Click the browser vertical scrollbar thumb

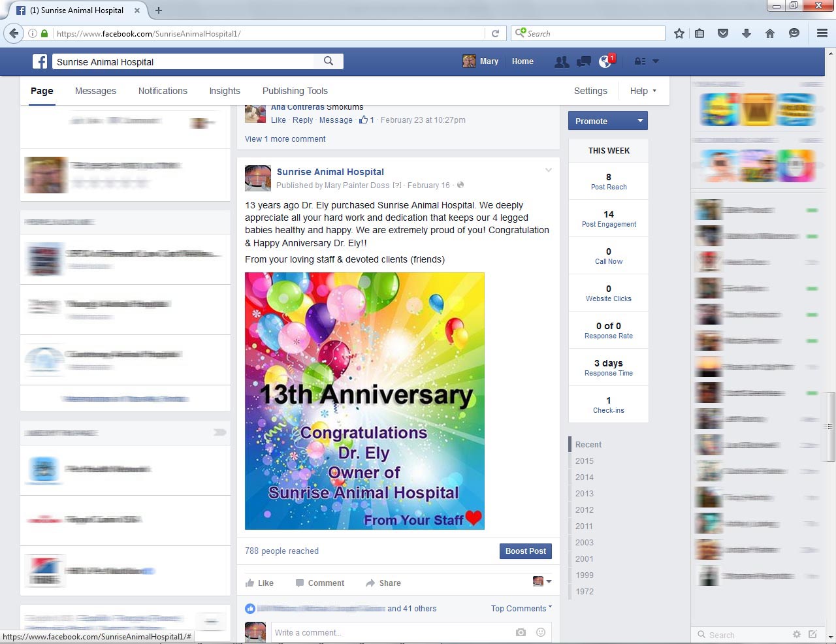830,426
